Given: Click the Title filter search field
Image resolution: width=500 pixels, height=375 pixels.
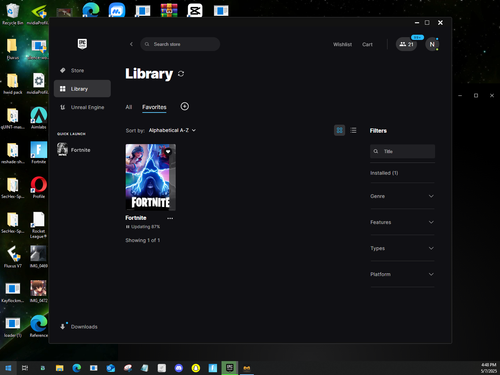Looking at the screenshot, I should (x=402, y=151).
